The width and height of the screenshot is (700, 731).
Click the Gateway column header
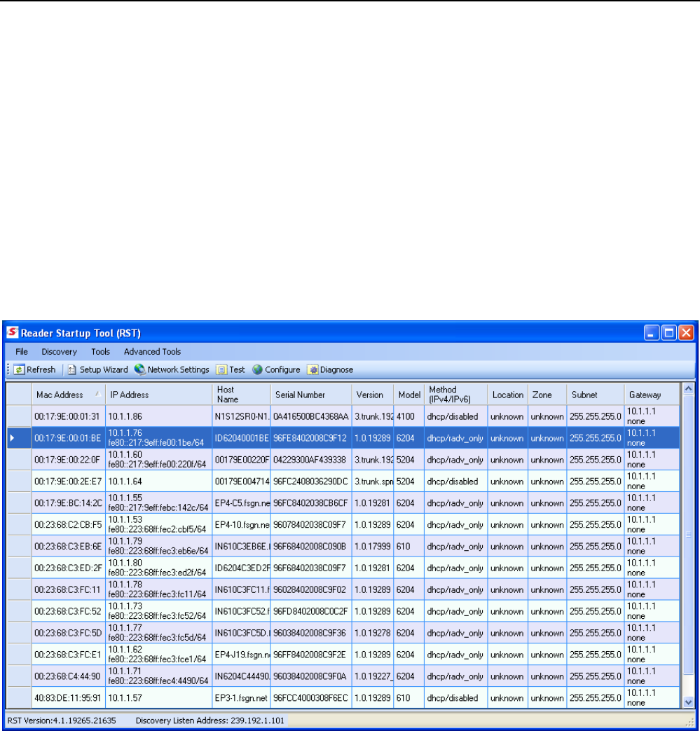(652, 395)
